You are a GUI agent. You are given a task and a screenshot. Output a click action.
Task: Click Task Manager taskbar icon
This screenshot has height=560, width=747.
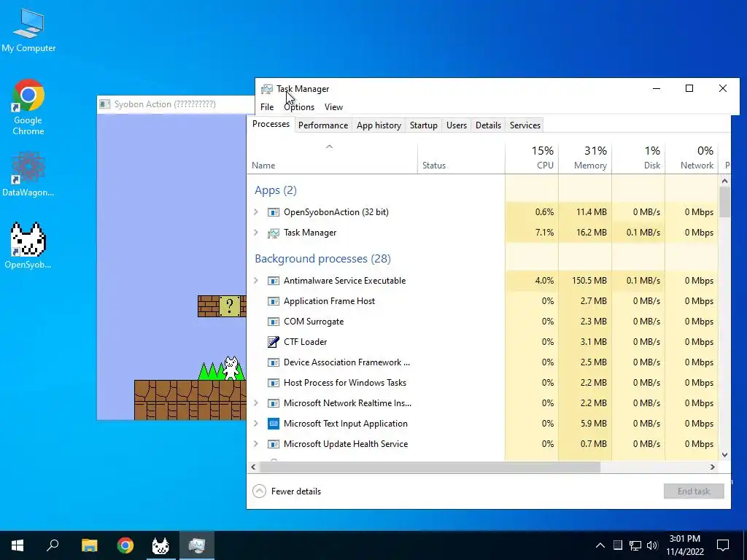(x=197, y=545)
